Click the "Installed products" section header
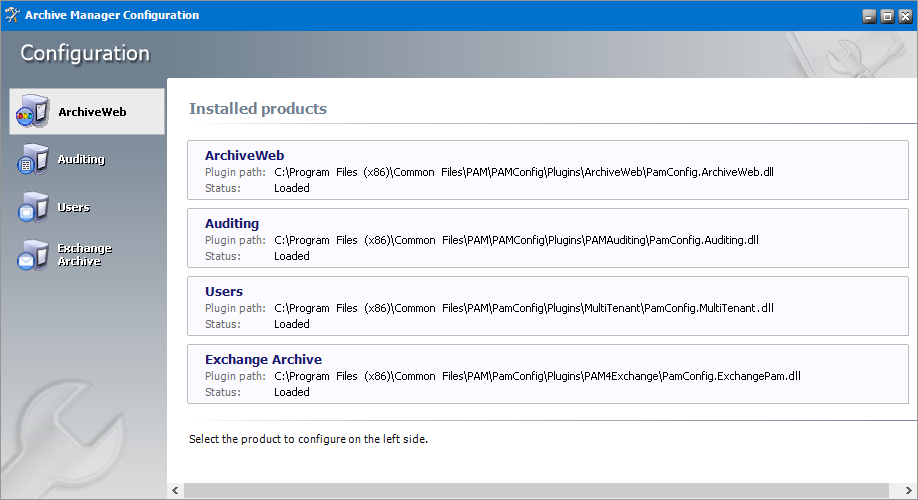 click(258, 108)
